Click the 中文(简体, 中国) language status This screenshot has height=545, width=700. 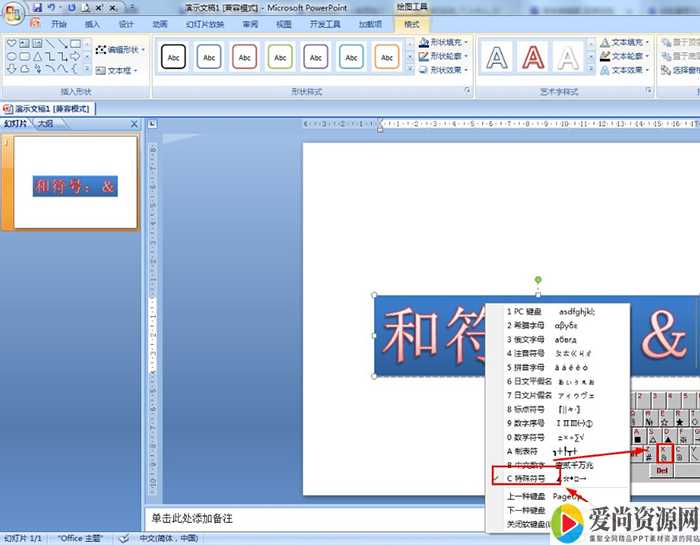click(169, 538)
